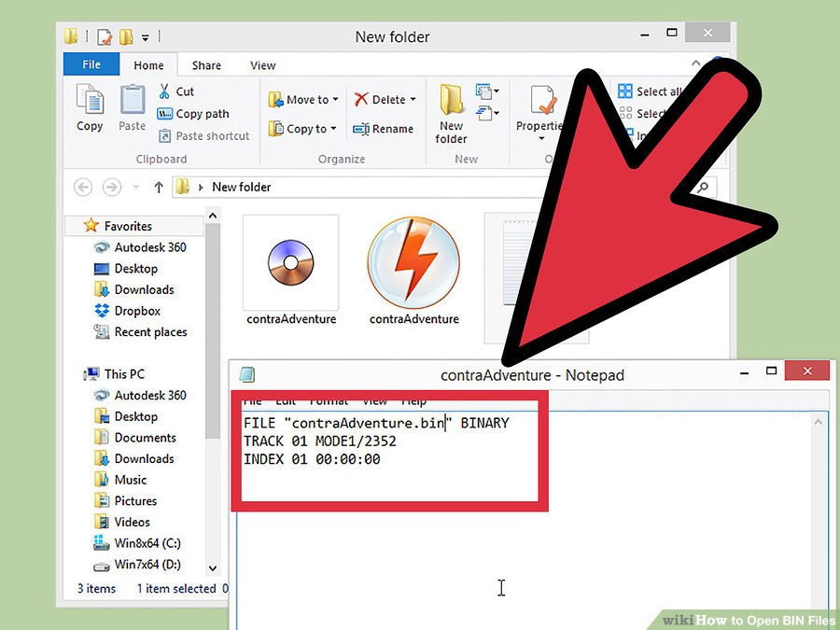Open Quick Access Toolbar customize arrow
This screenshot has height=630, width=840.
pyautogui.click(x=146, y=37)
